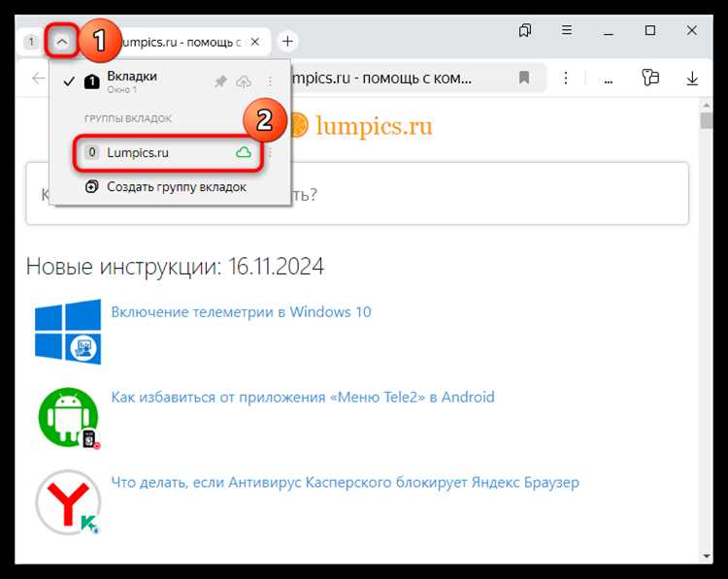The height and width of the screenshot is (579, 728).
Task: Open Как избавиться от приложения Меню Tele2 link
Action: [x=303, y=397]
